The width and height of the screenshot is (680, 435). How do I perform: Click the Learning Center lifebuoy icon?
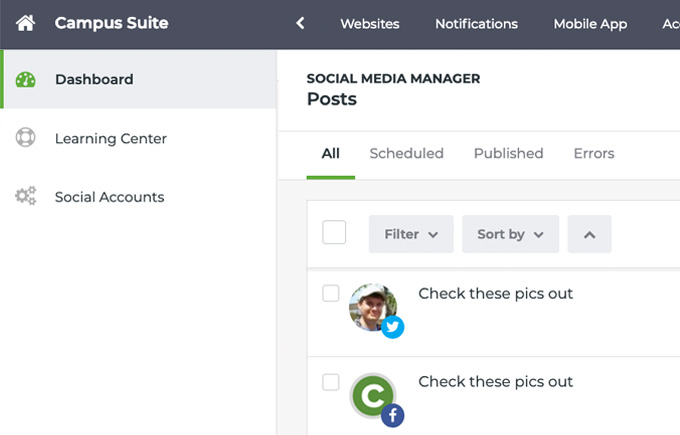[x=26, y=137]
